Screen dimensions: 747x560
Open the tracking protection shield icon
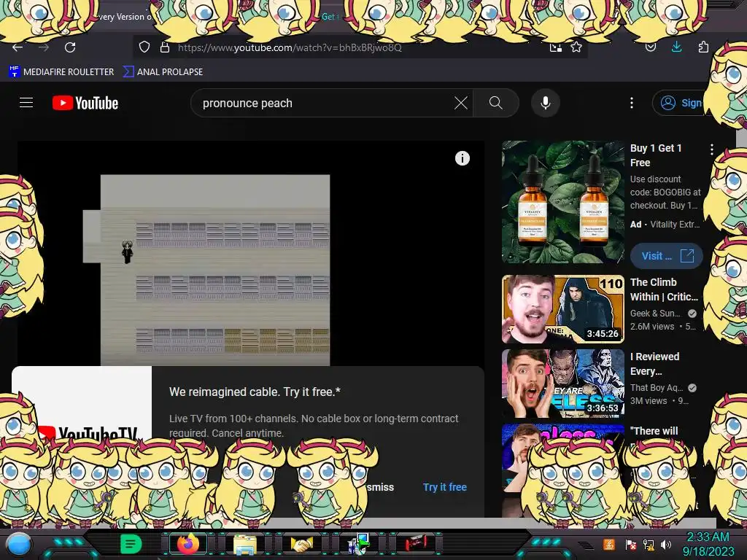tap(144, 47)
